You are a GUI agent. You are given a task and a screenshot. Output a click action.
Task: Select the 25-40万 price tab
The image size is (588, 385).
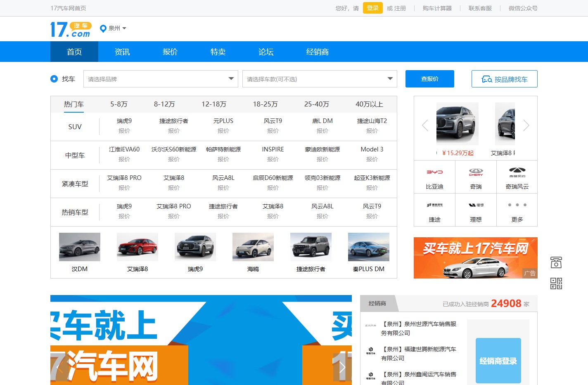[317, 104]
